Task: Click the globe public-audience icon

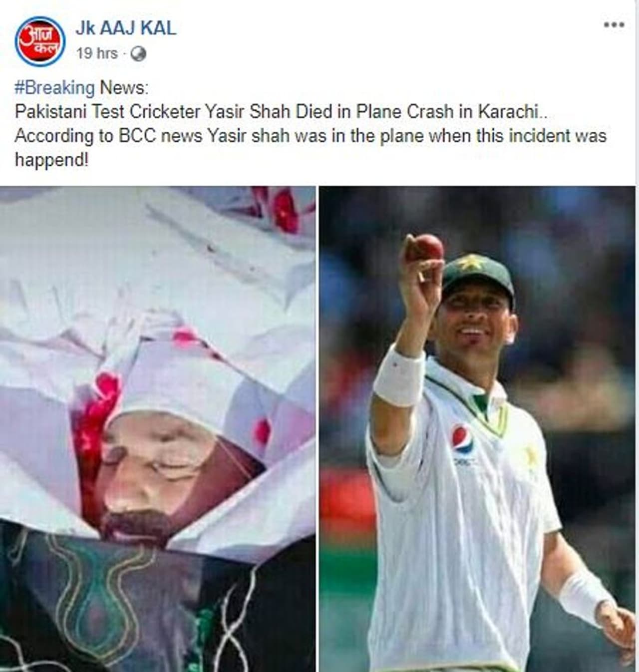Action: tap(138, 53)
